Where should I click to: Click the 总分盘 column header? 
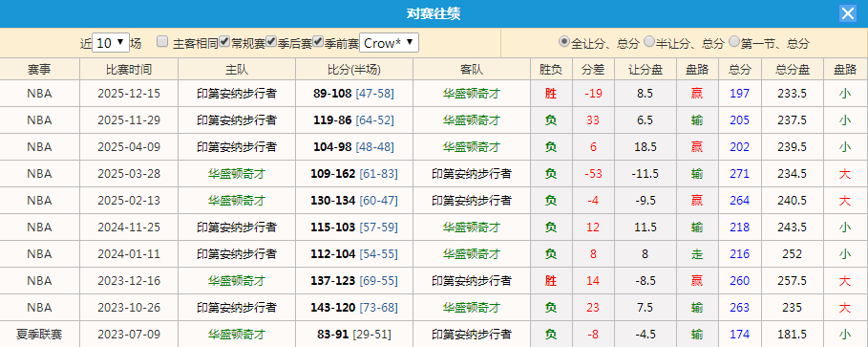[793, 69]
